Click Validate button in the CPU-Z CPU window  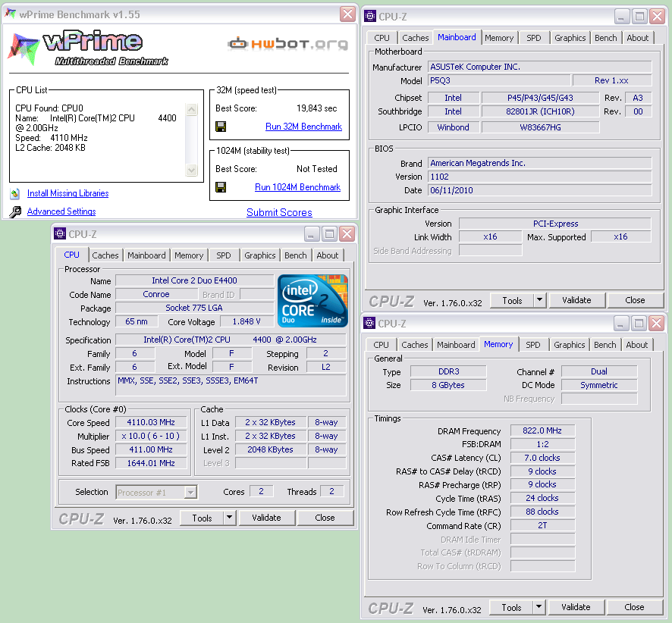pos(266,517)
